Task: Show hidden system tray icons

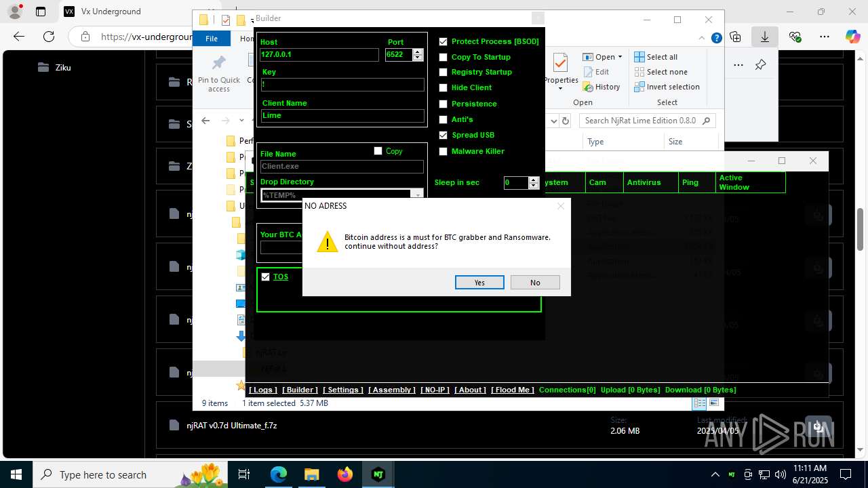Action: pos(715,474)
